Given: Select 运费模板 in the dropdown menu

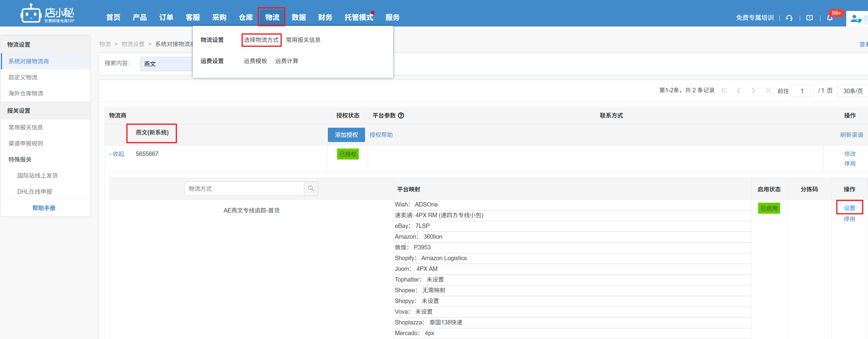Looking at the screenshot, I should pos(255,61).
